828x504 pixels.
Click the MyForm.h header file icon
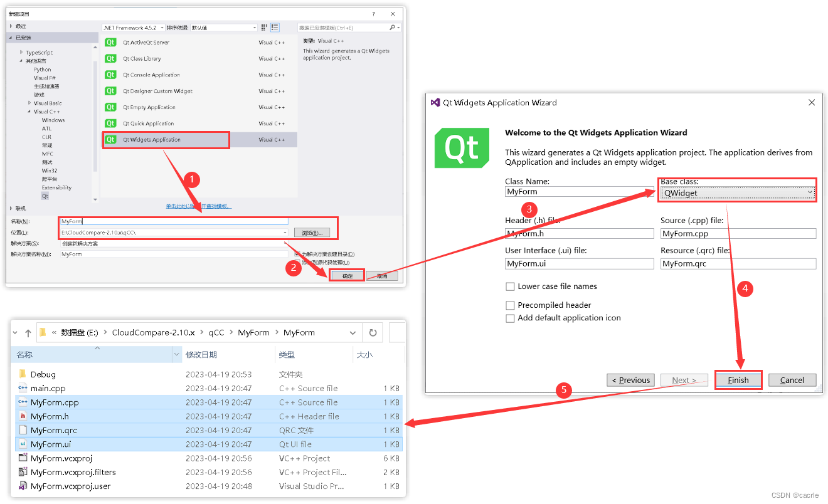point(23,416)
